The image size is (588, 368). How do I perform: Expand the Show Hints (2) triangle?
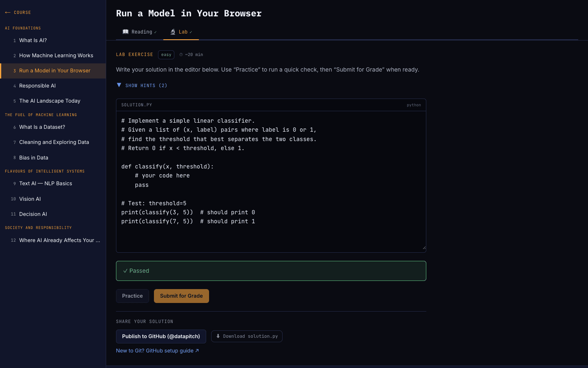(119, 85)
